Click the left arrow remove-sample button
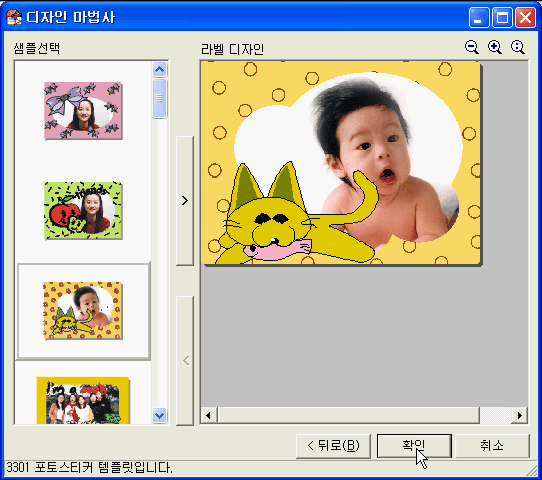The height and width of the screenshot is (480, 542). point(185,360)
